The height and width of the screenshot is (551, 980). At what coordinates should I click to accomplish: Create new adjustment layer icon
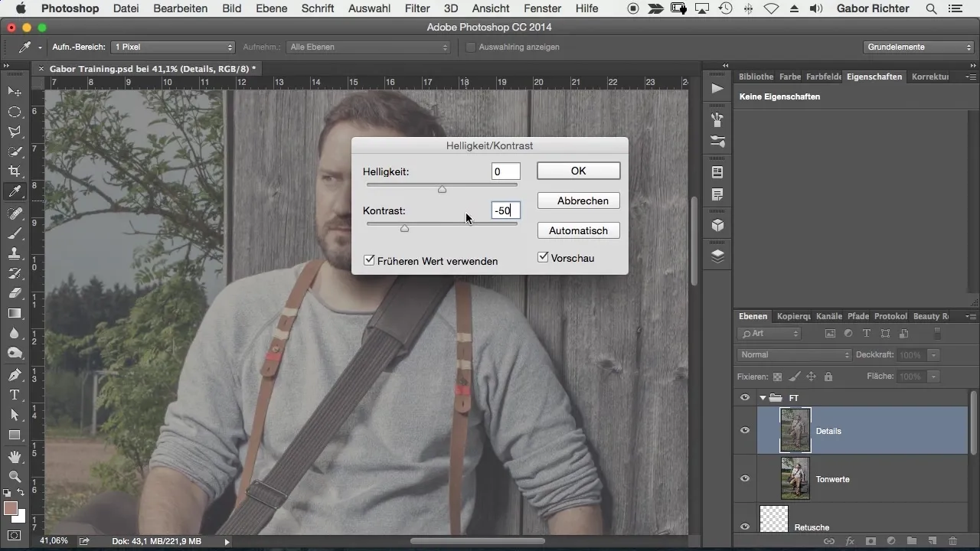pos(890,541)
